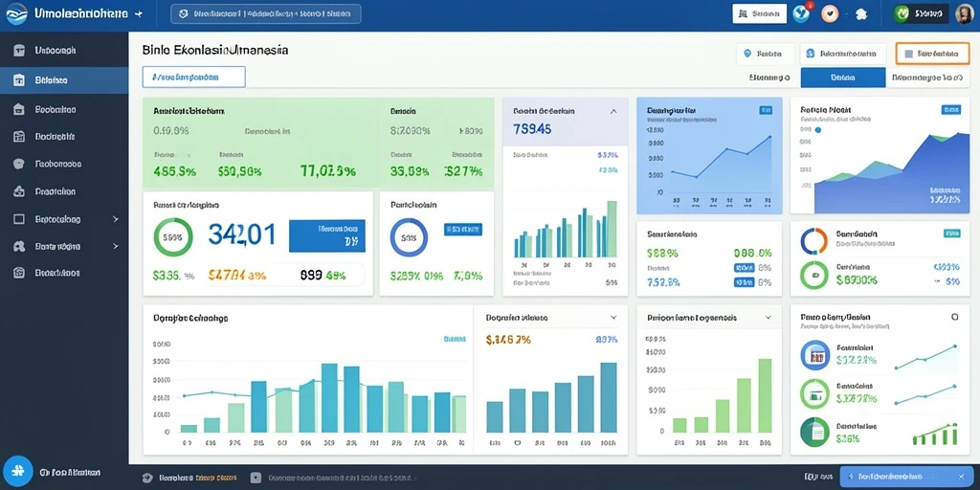Click the large value "34201"

(x=241, y=234)
